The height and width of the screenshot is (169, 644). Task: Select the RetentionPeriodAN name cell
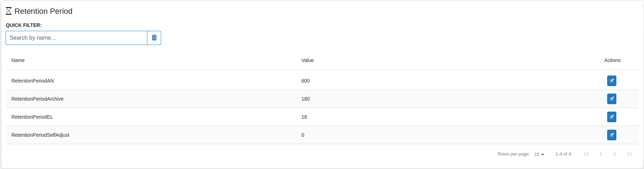(x=33, y=81)
